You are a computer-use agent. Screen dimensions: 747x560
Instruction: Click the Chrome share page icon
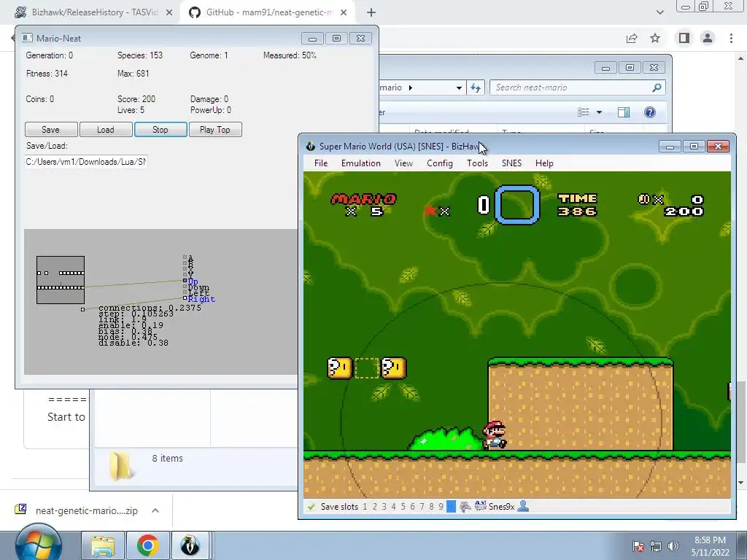tap(632, 38)
